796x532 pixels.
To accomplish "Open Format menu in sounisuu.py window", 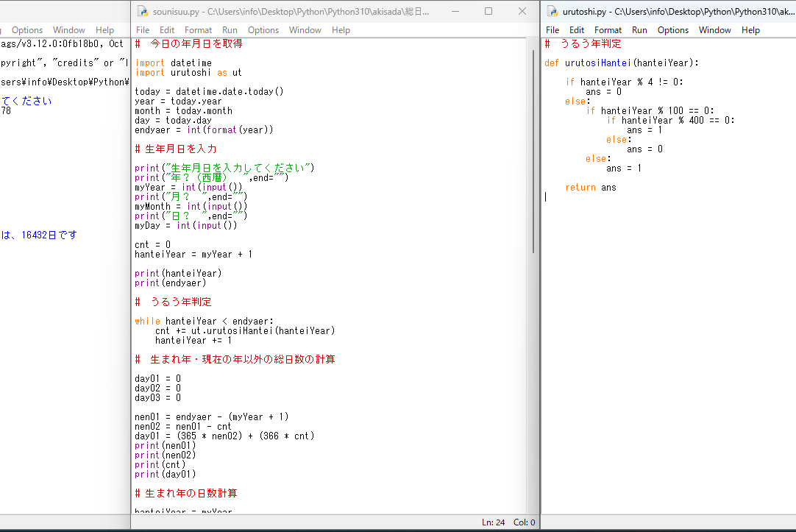I will point(199,30).
